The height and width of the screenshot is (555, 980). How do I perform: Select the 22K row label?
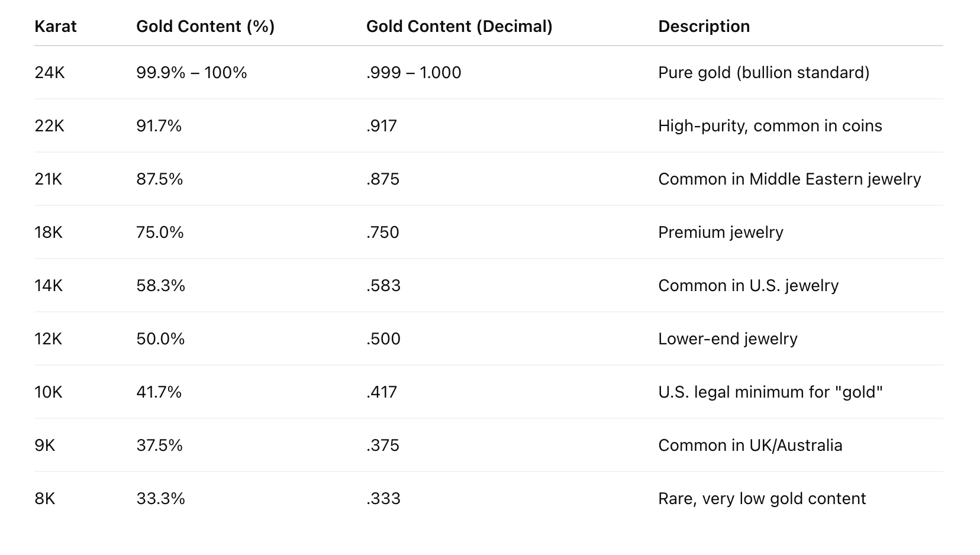[50, 126]
